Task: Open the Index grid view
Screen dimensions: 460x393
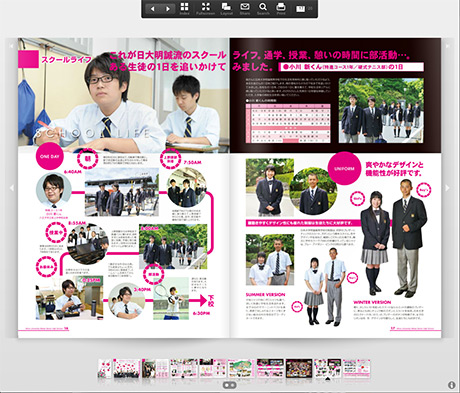Action: [184, 9]
